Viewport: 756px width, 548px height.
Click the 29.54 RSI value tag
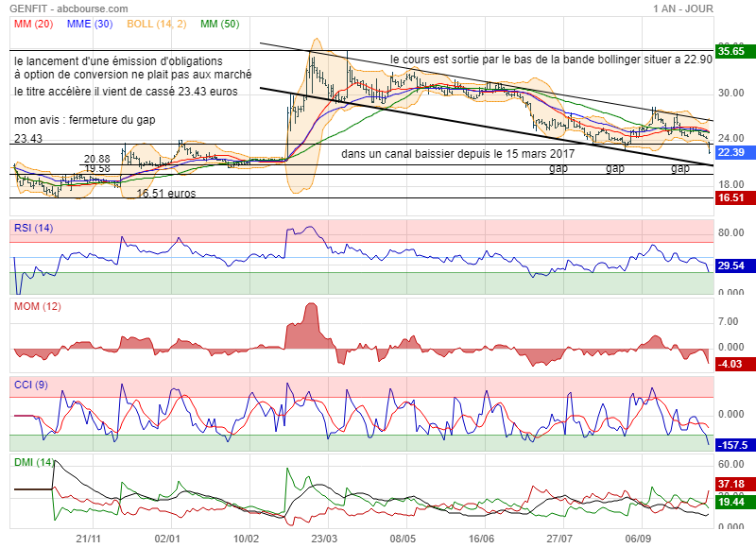pos(735,265)
